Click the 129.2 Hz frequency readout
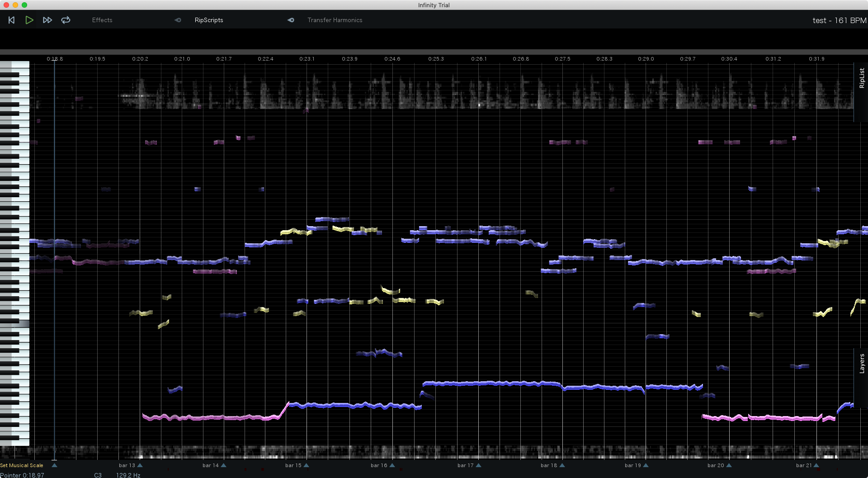 (x=128, y=475)
